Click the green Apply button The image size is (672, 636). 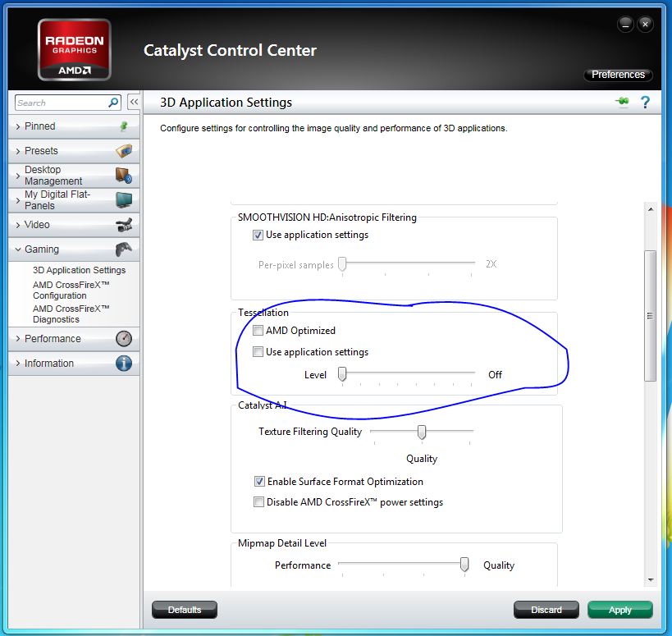pos(620,610)
